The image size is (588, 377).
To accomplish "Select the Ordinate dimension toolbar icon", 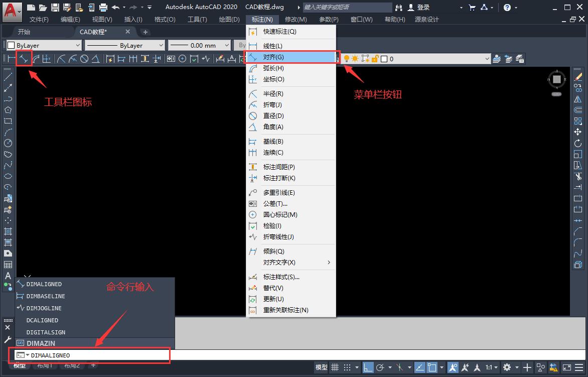I will pyautogui.click(x=47, y=59).
